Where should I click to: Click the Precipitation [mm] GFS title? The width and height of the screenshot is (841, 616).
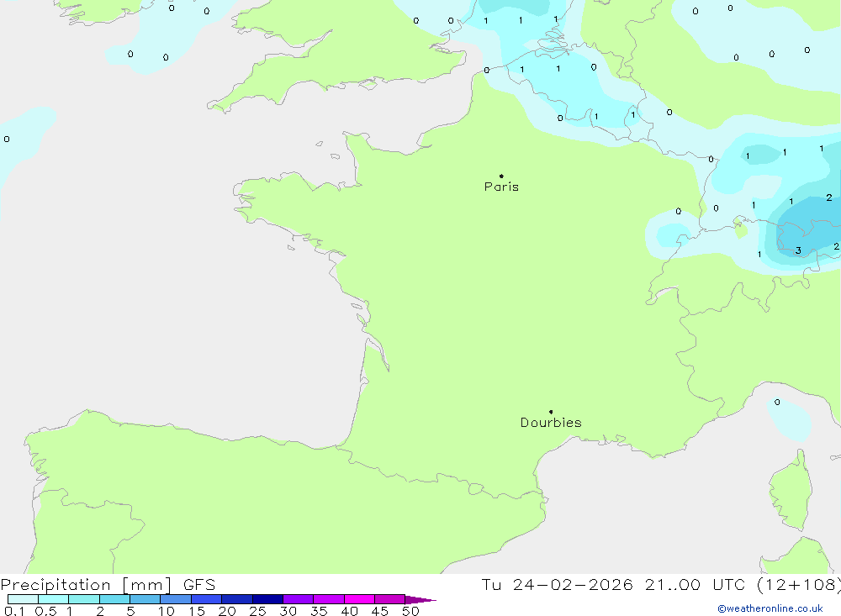(x=108, y=584)
